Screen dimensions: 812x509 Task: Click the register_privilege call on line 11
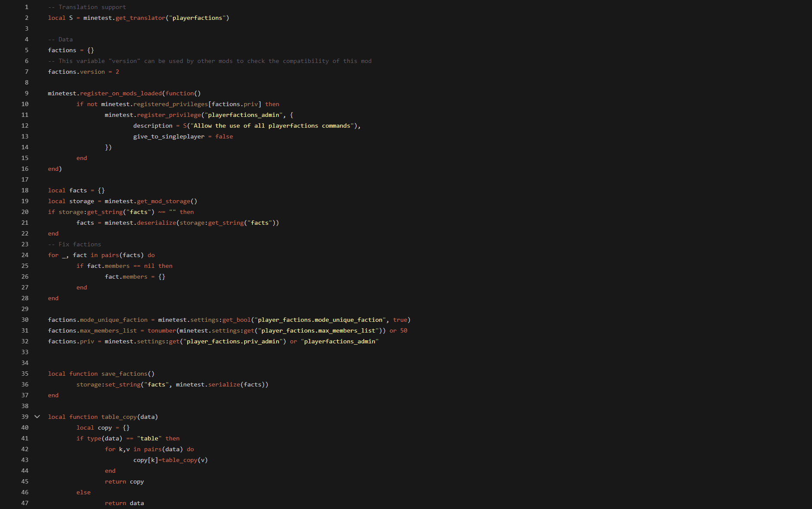click(x=169, y=115)
